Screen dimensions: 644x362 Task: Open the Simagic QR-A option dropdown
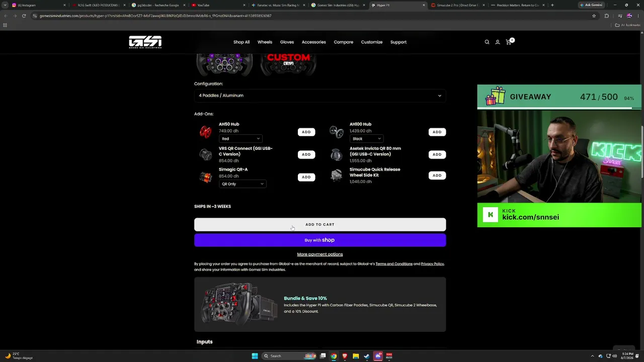[x=242, y=184]
